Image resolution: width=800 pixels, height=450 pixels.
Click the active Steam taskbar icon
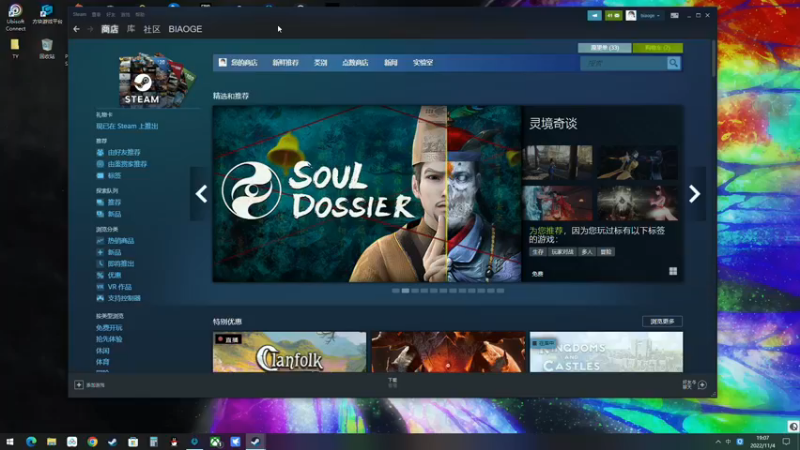pyautogui.click(x=256, y=441)
